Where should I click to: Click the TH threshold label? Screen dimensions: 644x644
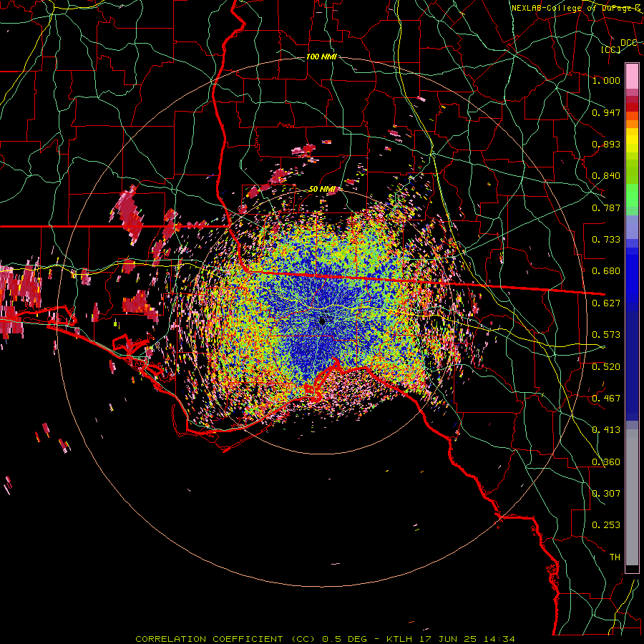615,557
